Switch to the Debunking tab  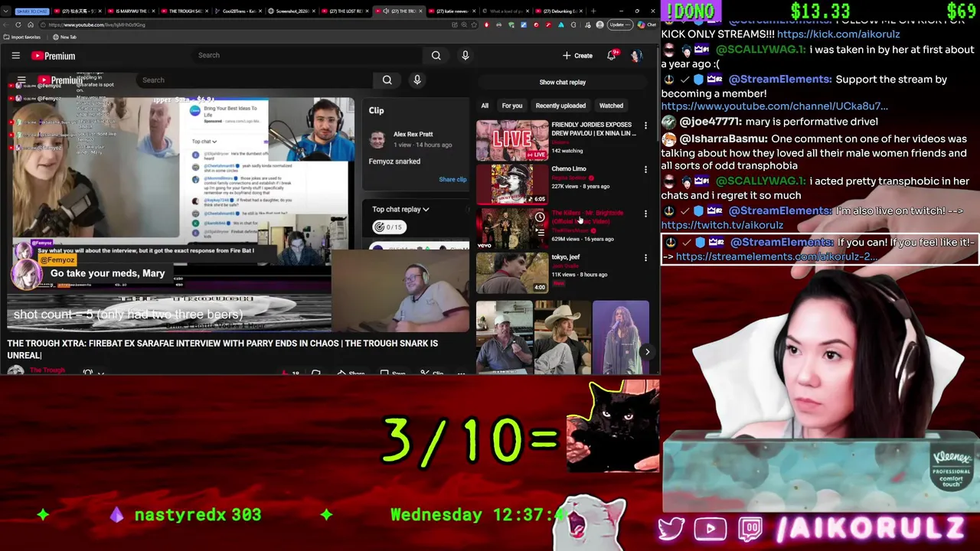[x=557, y=11]
